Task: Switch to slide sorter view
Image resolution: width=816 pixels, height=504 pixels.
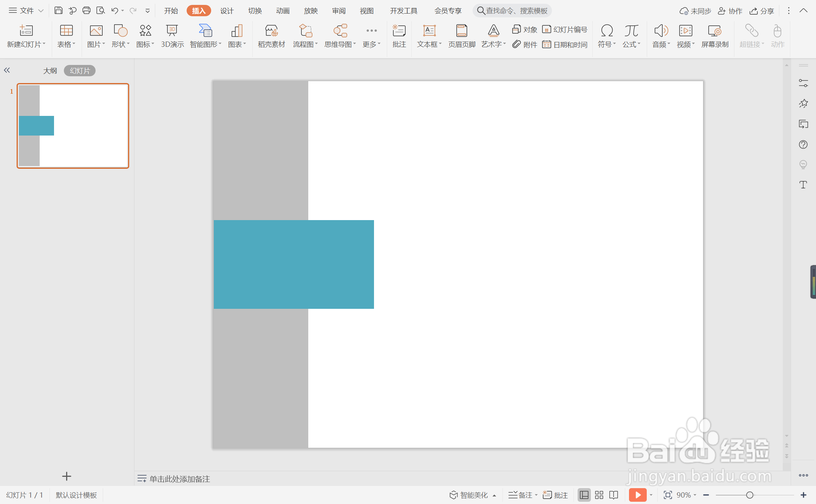Action: pos(599,495)
